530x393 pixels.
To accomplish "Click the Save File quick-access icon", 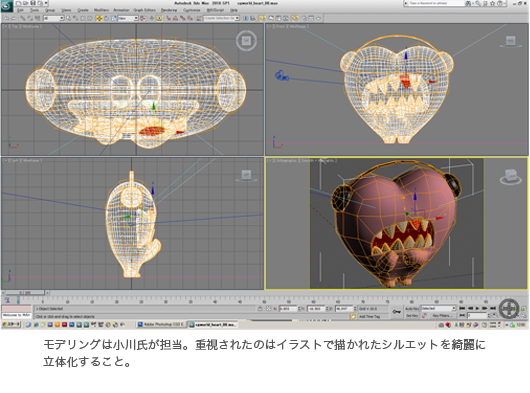I will (x=33, y=3).
